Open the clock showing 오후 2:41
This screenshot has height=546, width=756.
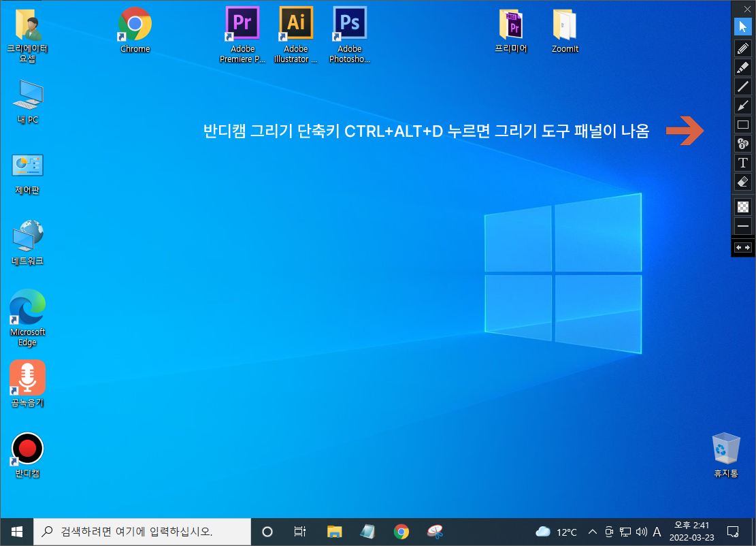tap(692, 532)
